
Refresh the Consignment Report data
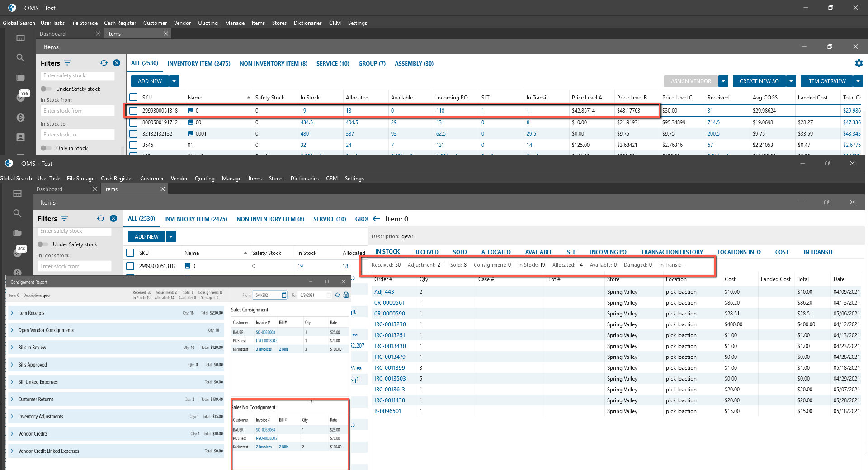click(x=337, y=295)
